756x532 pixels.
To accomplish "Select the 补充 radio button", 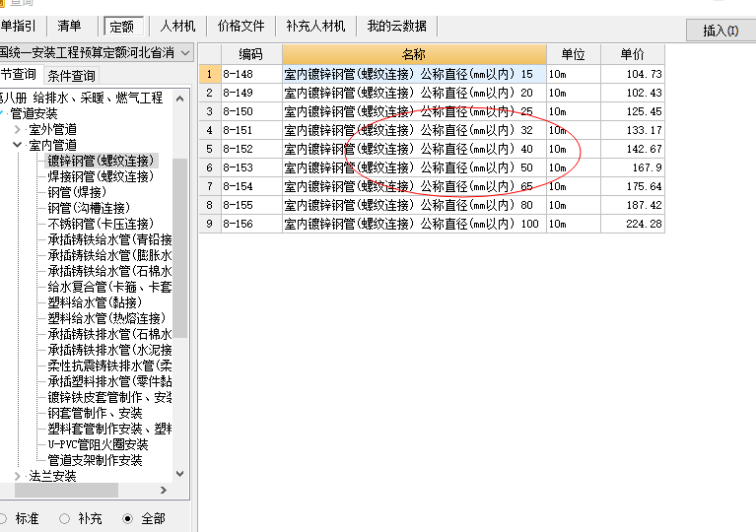I will coord(65,519).
